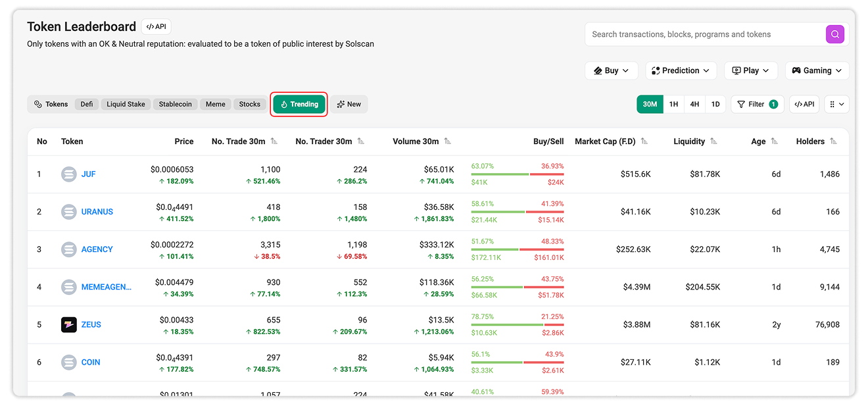Sort by Liquidity column icon
868x406 pixels.
click(713, 141)
